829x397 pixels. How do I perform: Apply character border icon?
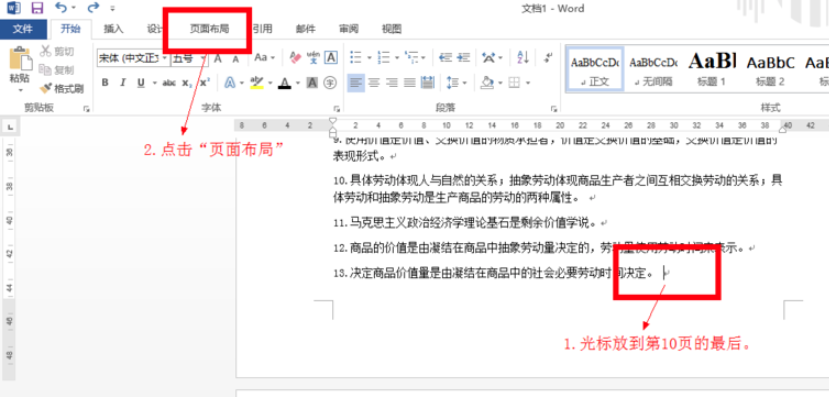pos(331,57)
